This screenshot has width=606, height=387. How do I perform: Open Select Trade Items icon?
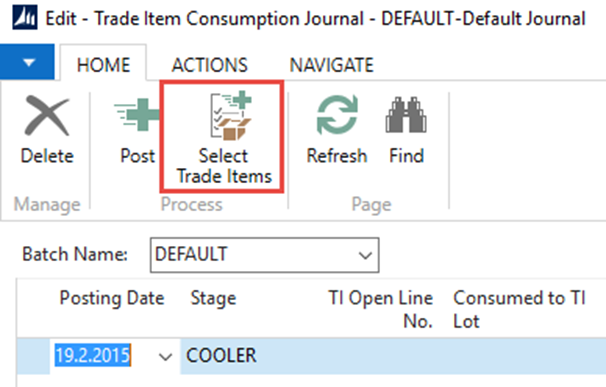pos(231,116)
